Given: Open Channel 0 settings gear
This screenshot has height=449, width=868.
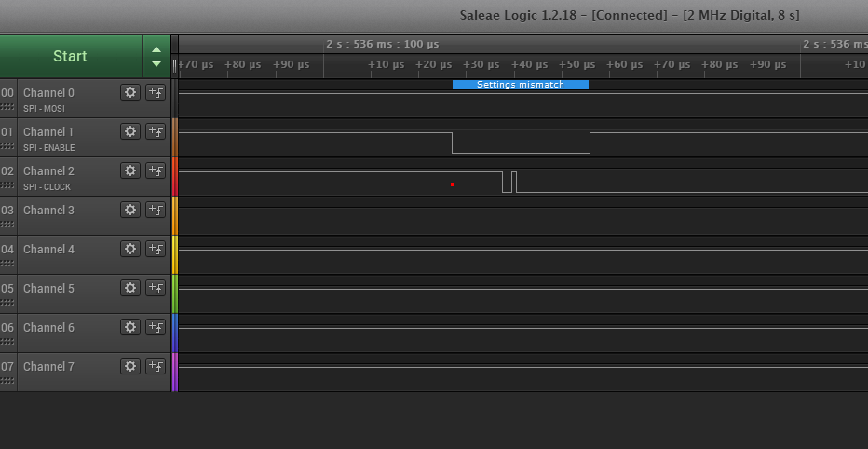Looking at the screenshot, I should click(x=130, y=92).
